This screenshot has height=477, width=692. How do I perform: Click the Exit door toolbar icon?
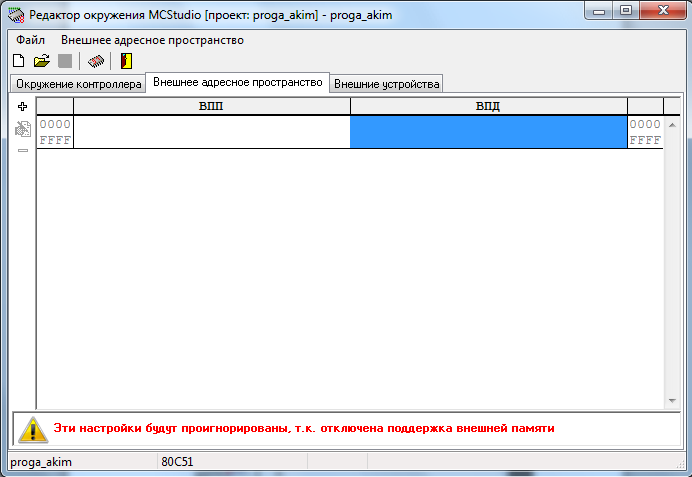pos(126,61)
